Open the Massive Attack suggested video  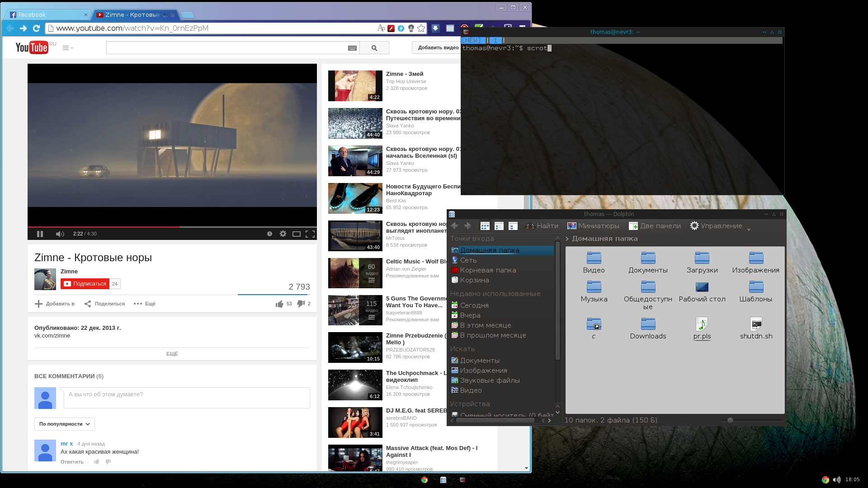coord(432,451)
